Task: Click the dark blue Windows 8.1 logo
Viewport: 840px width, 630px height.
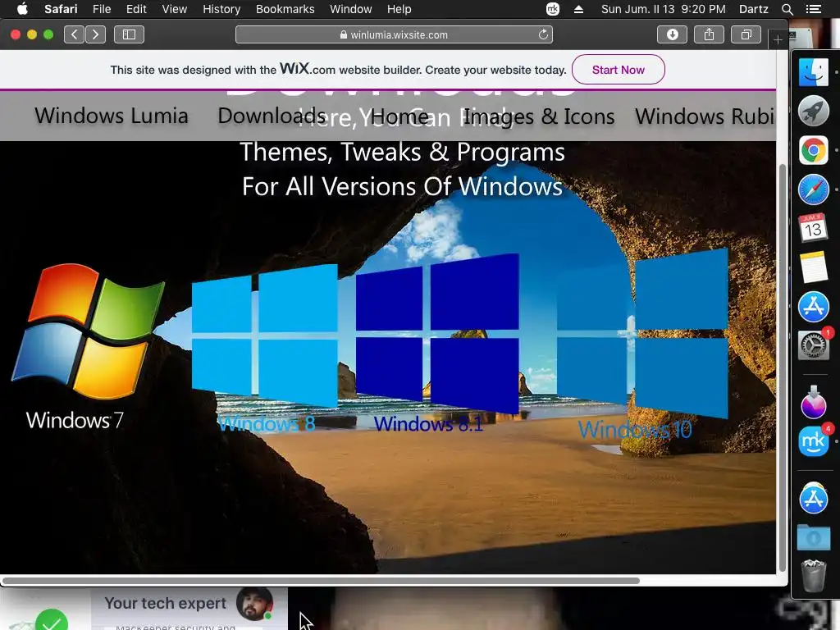Action: 437,334
